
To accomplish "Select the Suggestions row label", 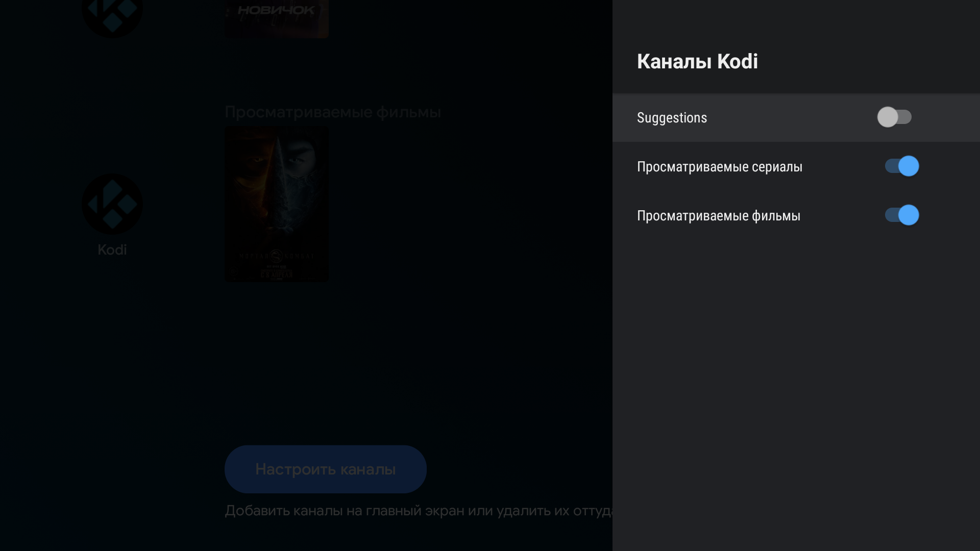I will click(672, 118).
